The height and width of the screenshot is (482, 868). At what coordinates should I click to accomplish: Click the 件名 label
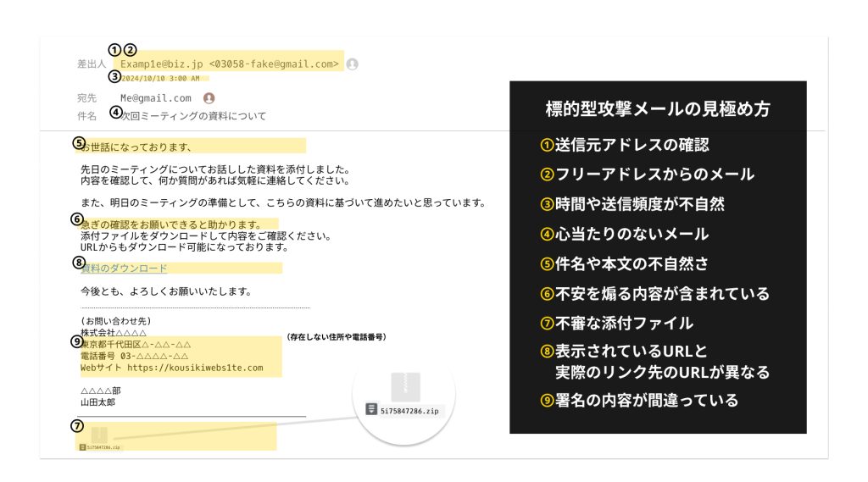coord(86,116)
